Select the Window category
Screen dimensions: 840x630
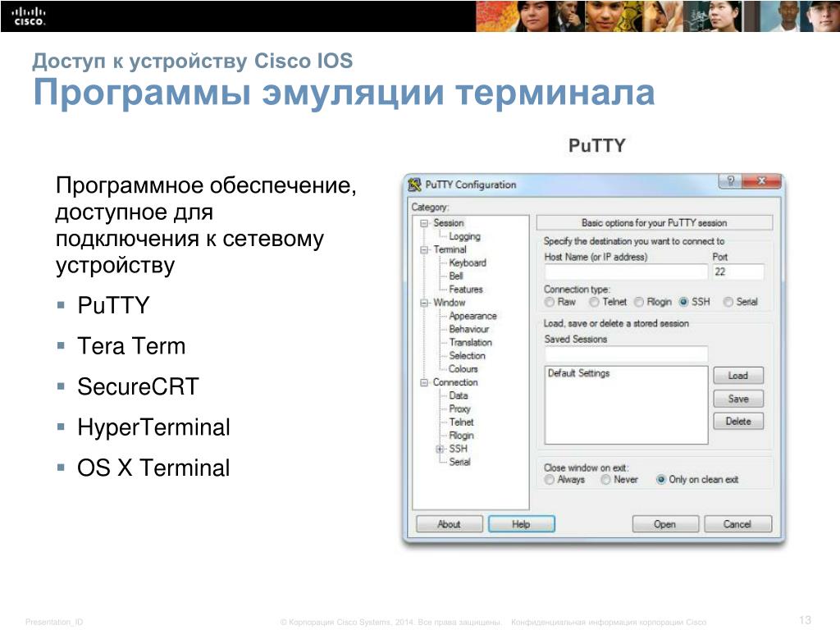coord(449,303)
